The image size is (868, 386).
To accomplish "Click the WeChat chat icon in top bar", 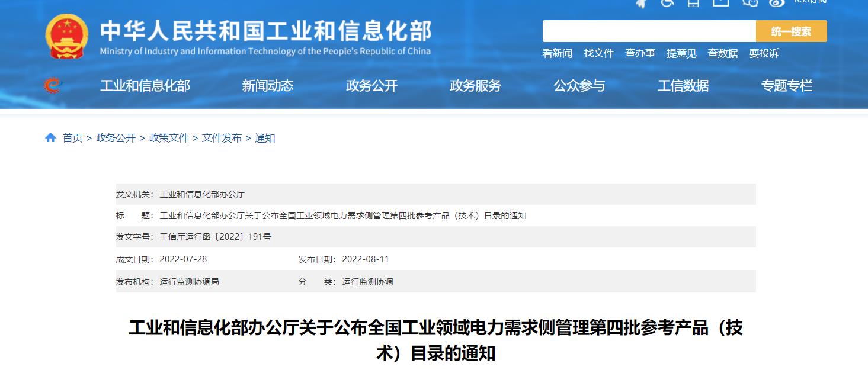I will tap(750, 4).
